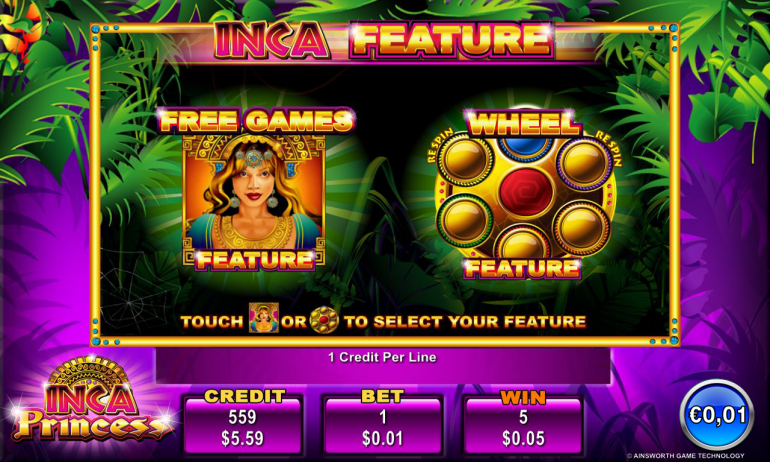Select the Feature label under princess

(255, 260)
